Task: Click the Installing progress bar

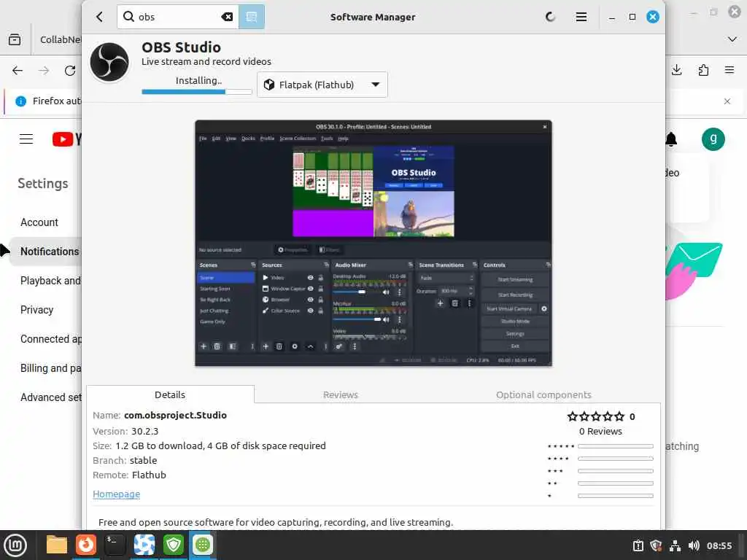Action: (x=197, y=91)
